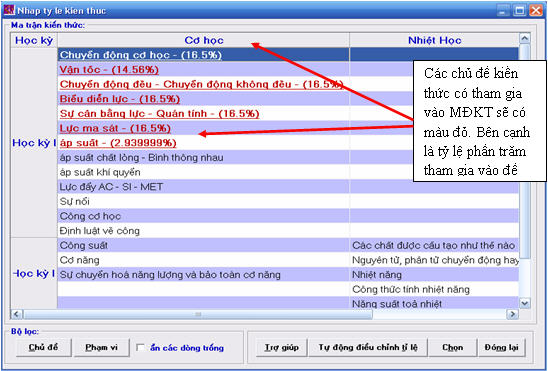Click the Cơ học column header

point(203,40)
